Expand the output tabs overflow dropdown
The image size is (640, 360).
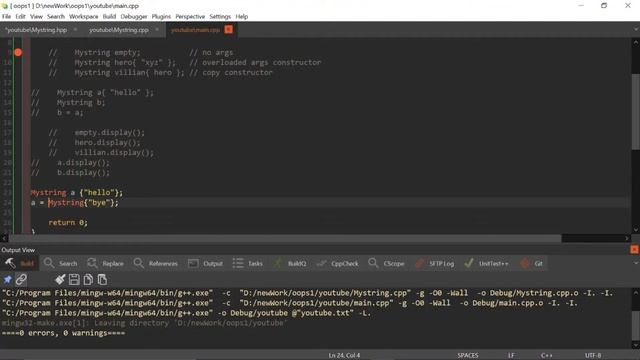636,264
